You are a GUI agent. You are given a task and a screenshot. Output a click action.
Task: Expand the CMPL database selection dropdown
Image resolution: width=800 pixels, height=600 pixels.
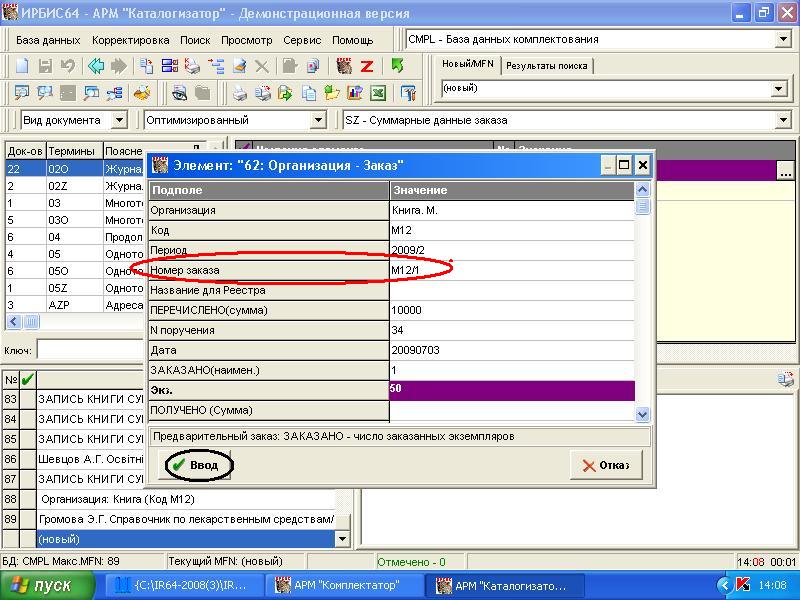[x=783, y=39]
